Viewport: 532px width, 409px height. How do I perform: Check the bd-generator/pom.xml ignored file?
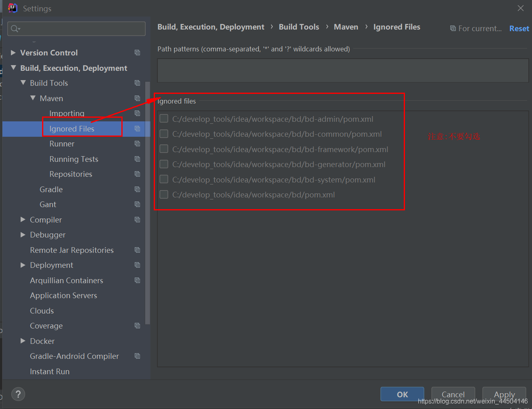point(164,164)
